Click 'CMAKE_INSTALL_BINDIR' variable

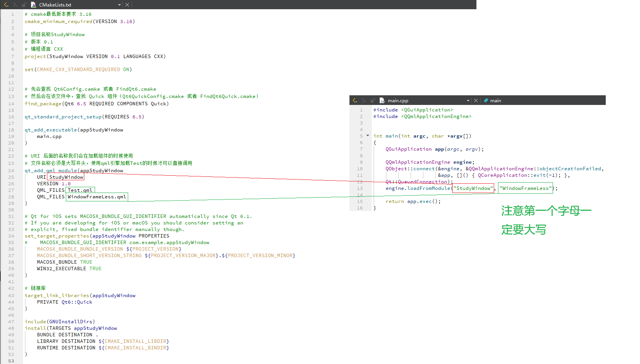tap(135, 348)
